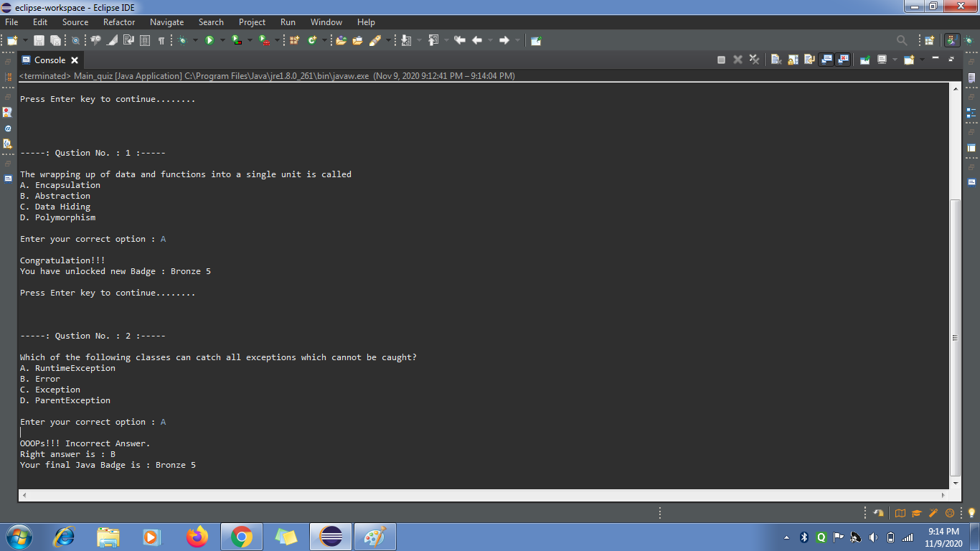Click the New Java Class icon
This screenshot has width=980, height=551.
[312, 41]
